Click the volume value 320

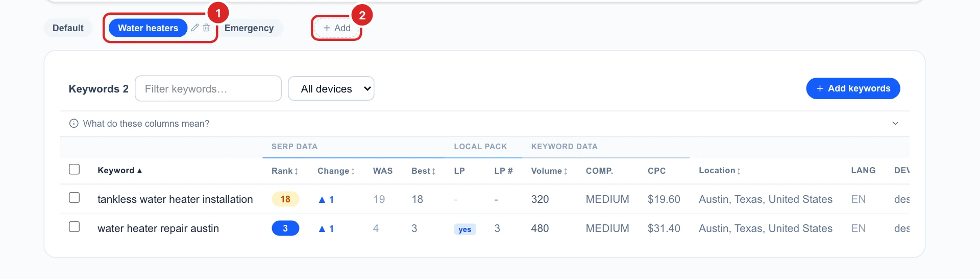(540, 199)
